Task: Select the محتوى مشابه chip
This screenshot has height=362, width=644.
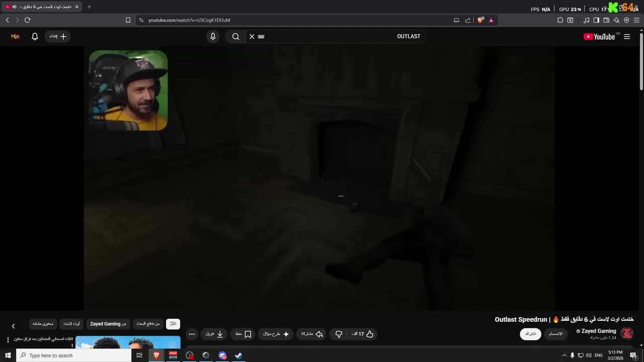Action: point(43,324)
